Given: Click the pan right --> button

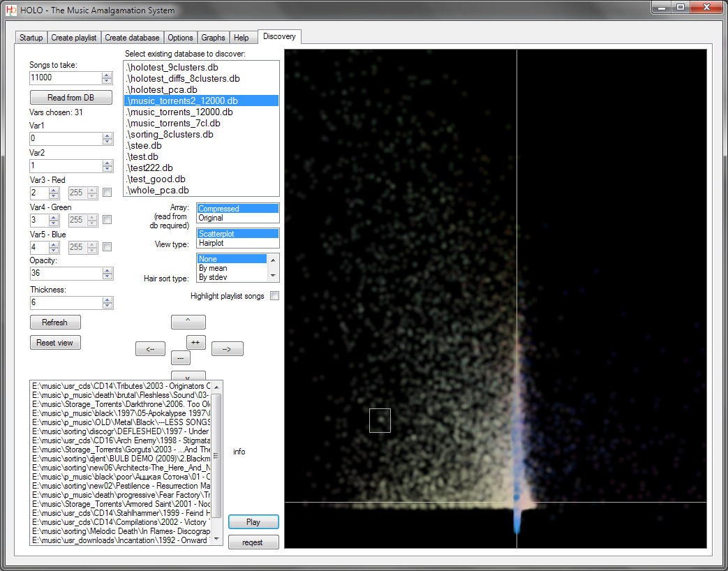Looking at the screenshot, I should pyautogui.click(x=227, y=348).
